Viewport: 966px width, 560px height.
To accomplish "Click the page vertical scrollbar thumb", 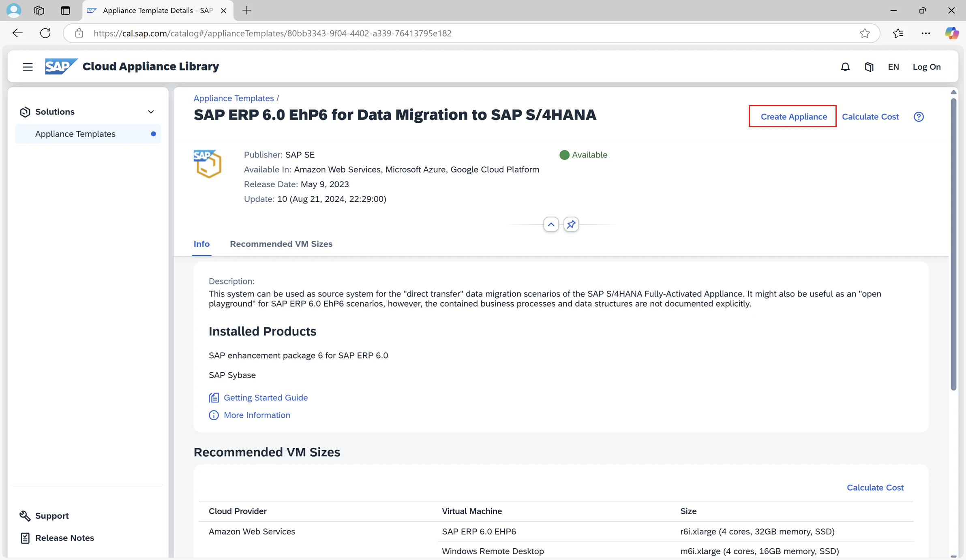I will [x=953, y=245].
